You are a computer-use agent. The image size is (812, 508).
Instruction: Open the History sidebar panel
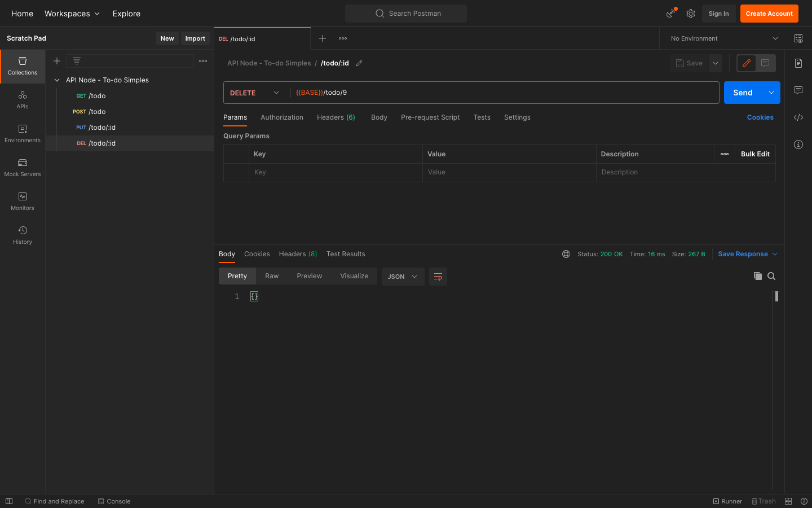pyautogui.click(x=23, y=235)
